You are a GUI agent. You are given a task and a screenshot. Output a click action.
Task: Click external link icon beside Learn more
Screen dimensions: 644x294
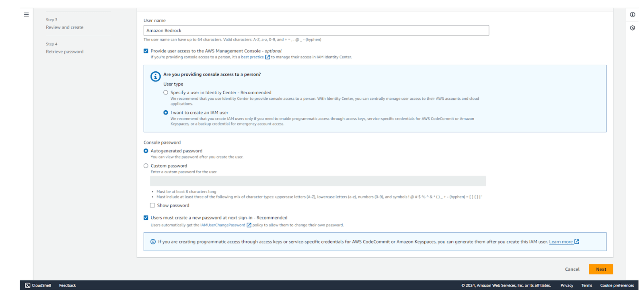coord(577,242)
